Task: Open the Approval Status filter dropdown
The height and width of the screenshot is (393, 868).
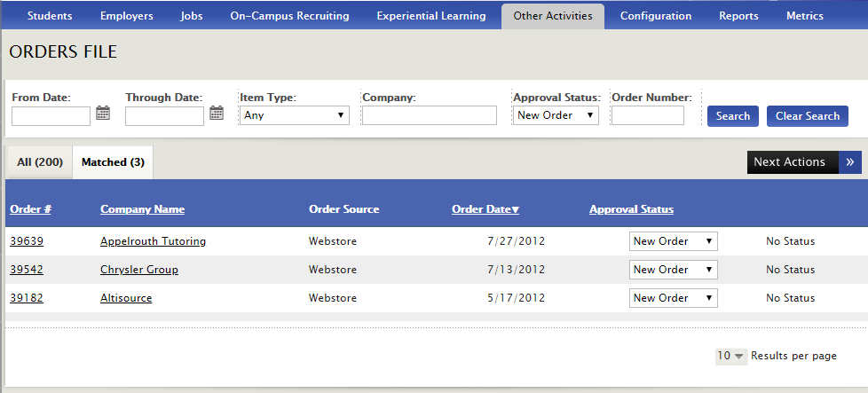Action: pos(556,115)
